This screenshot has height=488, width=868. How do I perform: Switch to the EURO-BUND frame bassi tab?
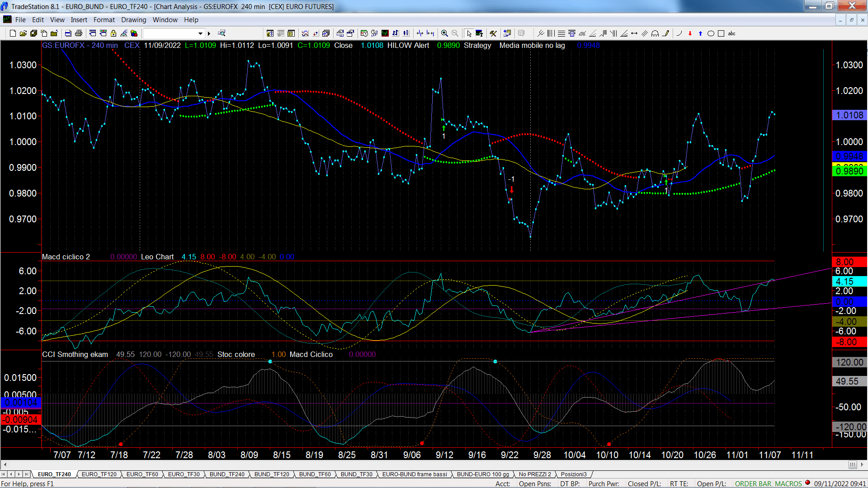click(415, 474)
